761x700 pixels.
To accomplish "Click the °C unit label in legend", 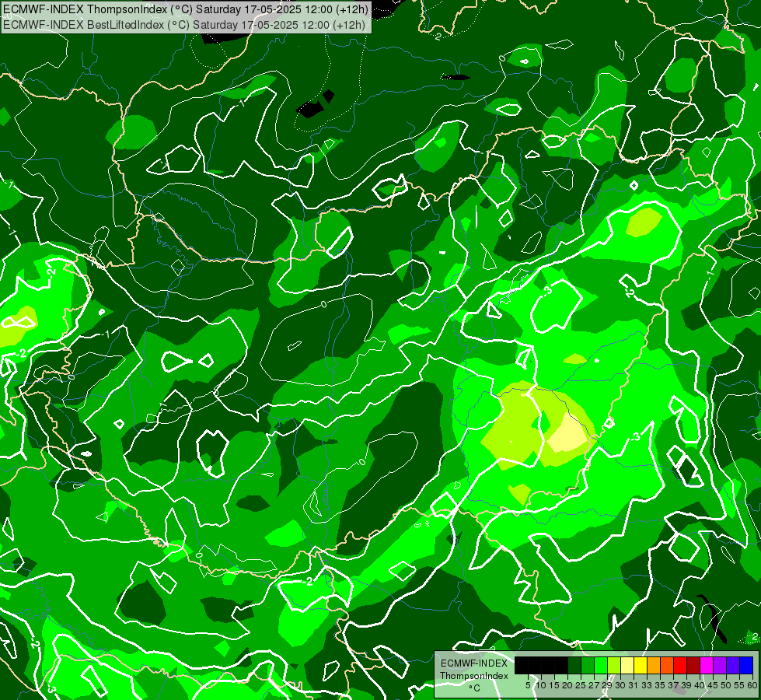I will (475, 688).
